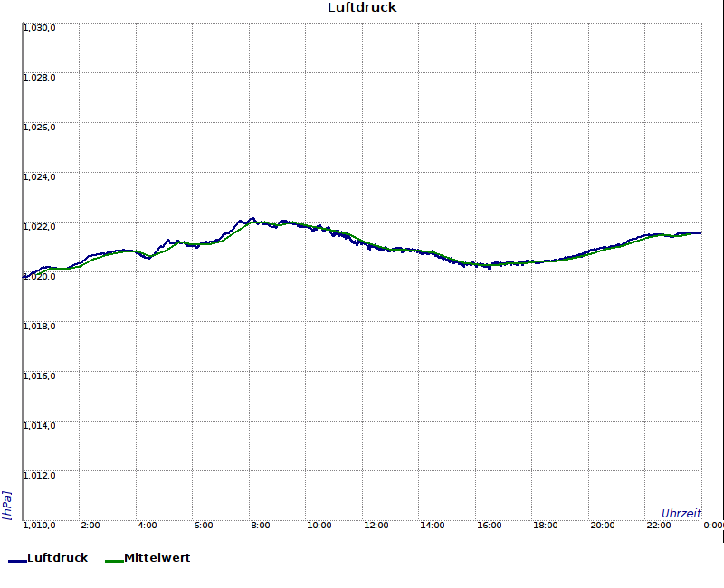Screen dimensions: 724x588
Task: Click the 8:00 time label
Action: [261, 526]
